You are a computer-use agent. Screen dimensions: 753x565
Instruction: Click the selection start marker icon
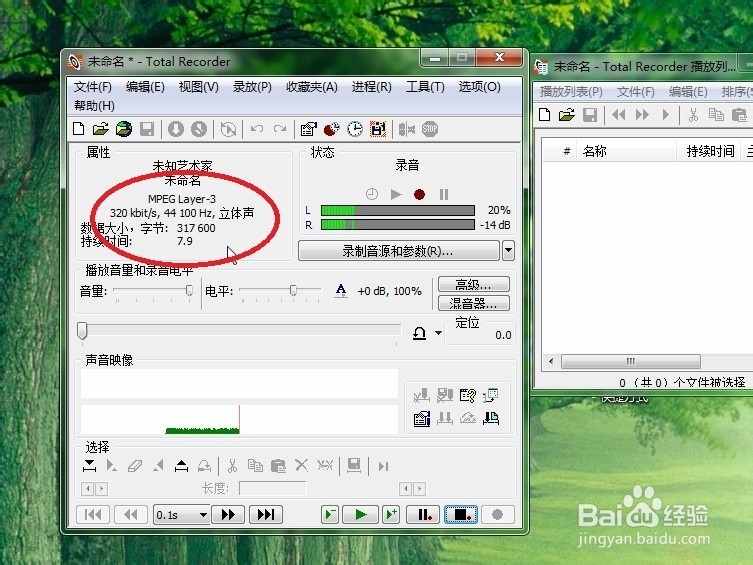tap(89, 466)
